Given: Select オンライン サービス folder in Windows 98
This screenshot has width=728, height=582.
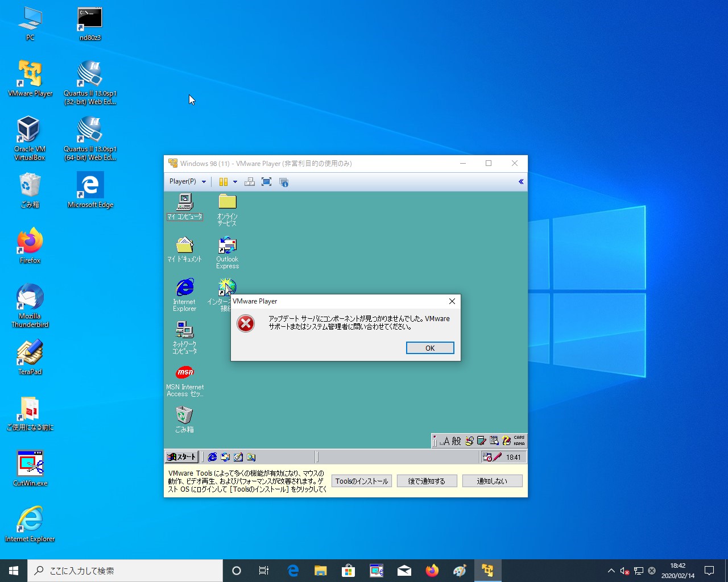Looking at the screenshot, I should coord(227,210).
